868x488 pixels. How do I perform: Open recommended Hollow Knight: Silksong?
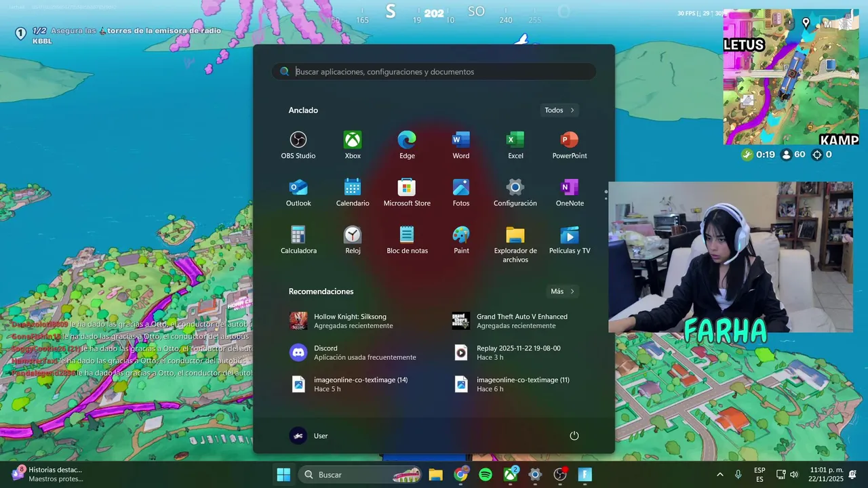[353, 321]
